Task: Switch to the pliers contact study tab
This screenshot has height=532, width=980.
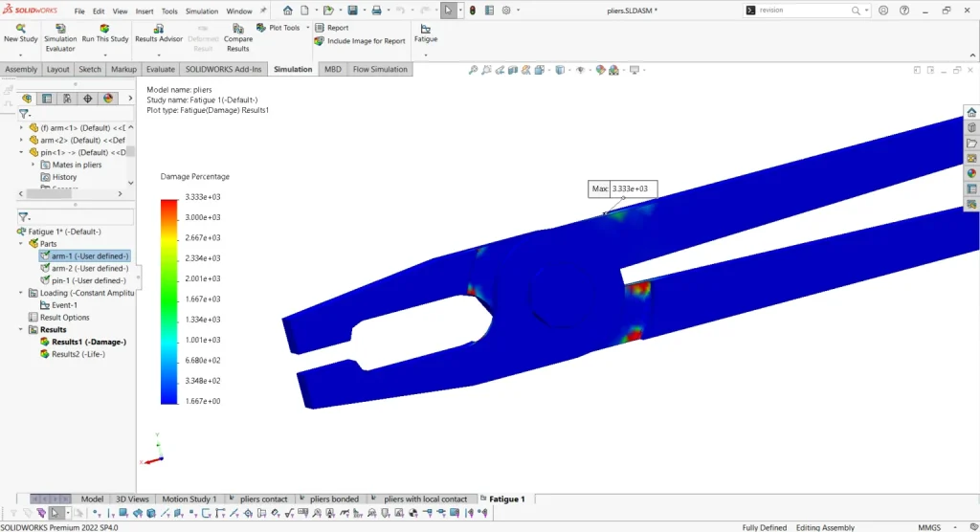Action: pyautogui.click(x=258, y=499)
